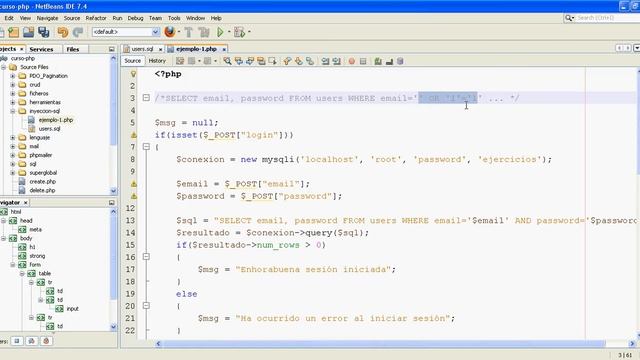Toggle Highlight Search icon

261,61
